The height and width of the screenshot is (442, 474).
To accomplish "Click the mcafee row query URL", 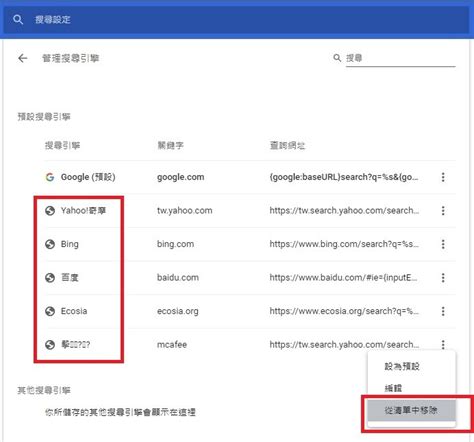I will click(x=344, y=345).
